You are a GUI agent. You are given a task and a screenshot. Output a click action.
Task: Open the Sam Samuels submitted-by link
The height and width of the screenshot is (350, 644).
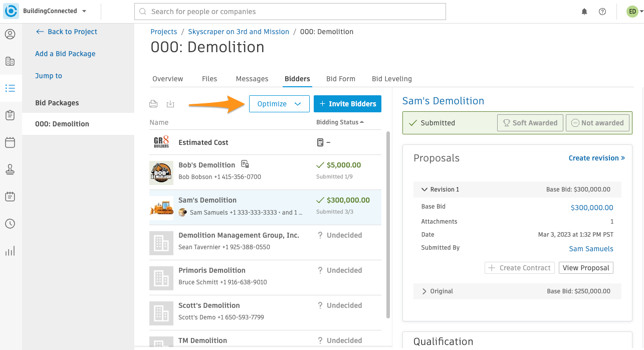click(591, 249)
